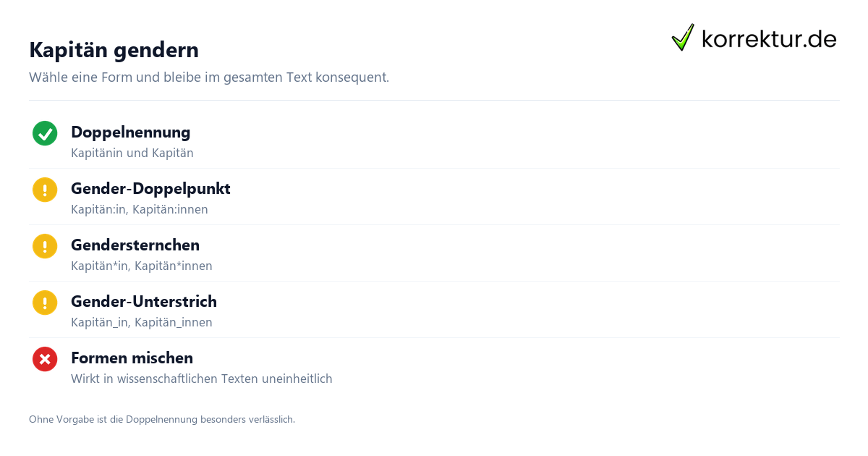Click the example text 'Kapitänin und Kapitän'
This screenshot has height=456, width=868.
point(132,153)
